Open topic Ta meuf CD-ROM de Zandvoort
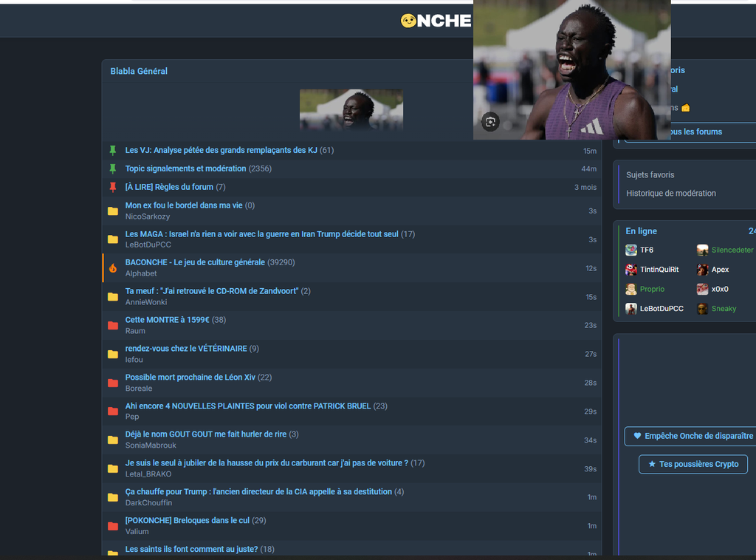This screenshot has width=756, height=560. point(212,291)
